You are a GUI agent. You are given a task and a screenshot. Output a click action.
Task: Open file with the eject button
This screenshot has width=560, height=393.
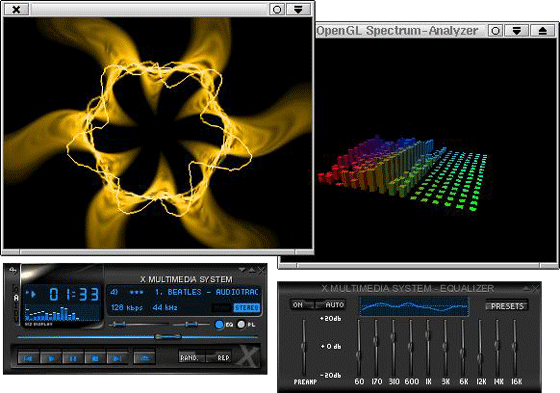[144, 358]
